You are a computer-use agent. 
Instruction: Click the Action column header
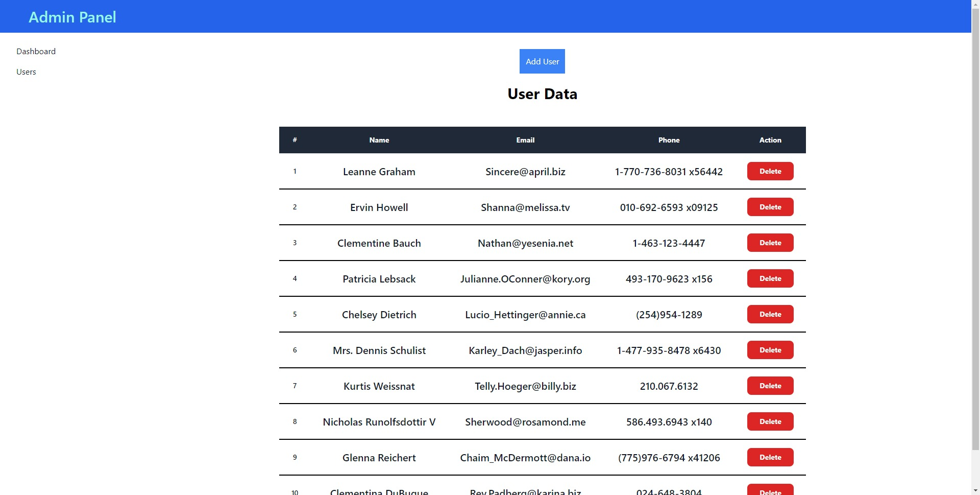coord(770,140)
